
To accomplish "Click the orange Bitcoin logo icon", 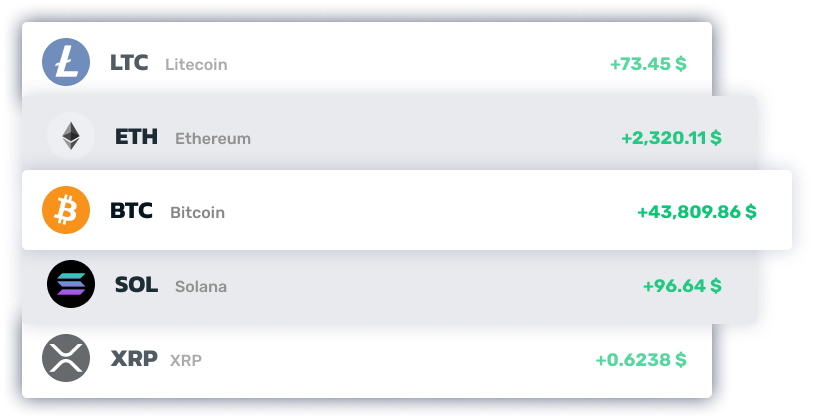I will (66, 211).
